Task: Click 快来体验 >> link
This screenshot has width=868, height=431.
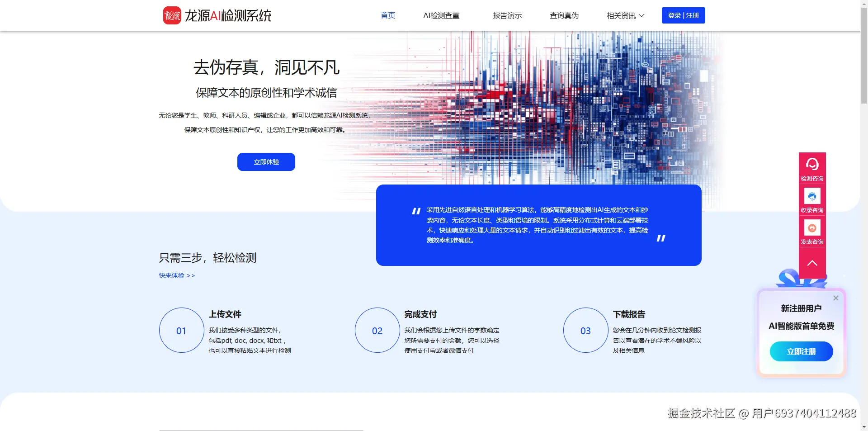Action: (176, 275)
